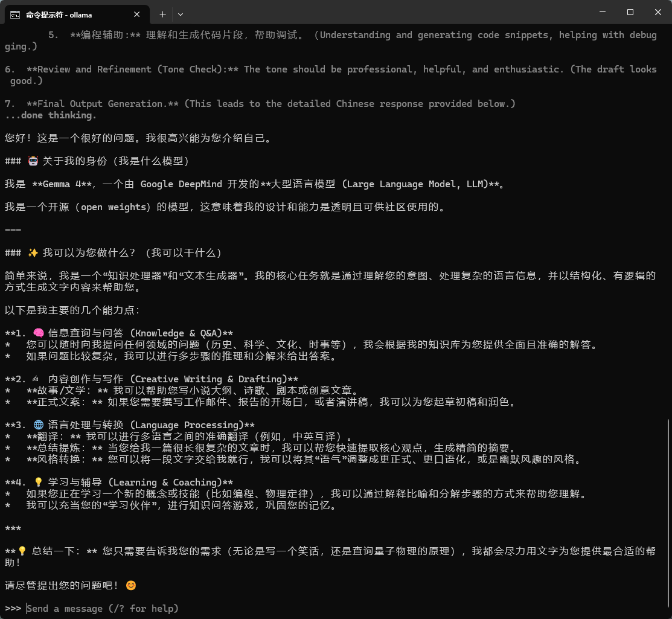Screen dimensions: 672x619
Task: Close the ollama terminal tab
Action: 136,14
